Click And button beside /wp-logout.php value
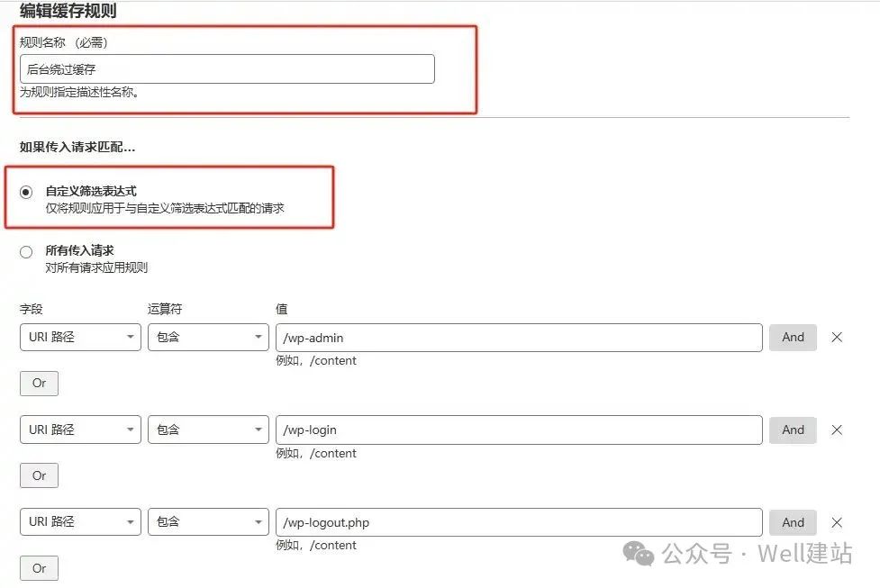The image size is (880, 588). coord(793,522)
